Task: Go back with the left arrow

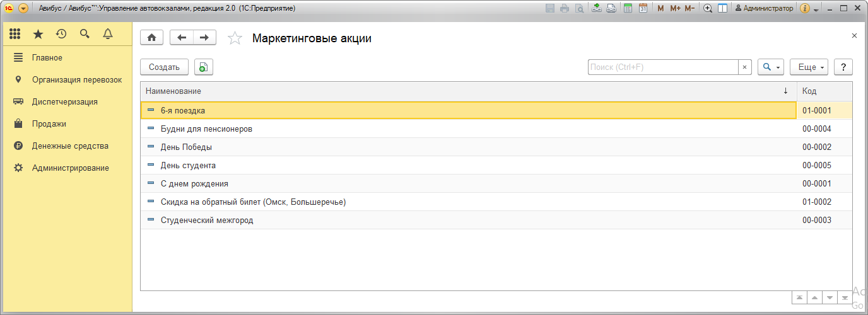Action: point(182,38)
